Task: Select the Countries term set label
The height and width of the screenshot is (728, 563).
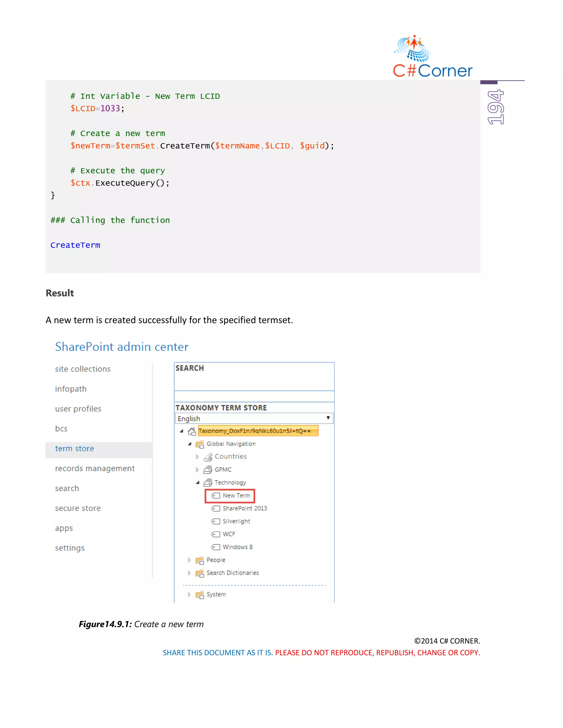Action: pos(230,457)
